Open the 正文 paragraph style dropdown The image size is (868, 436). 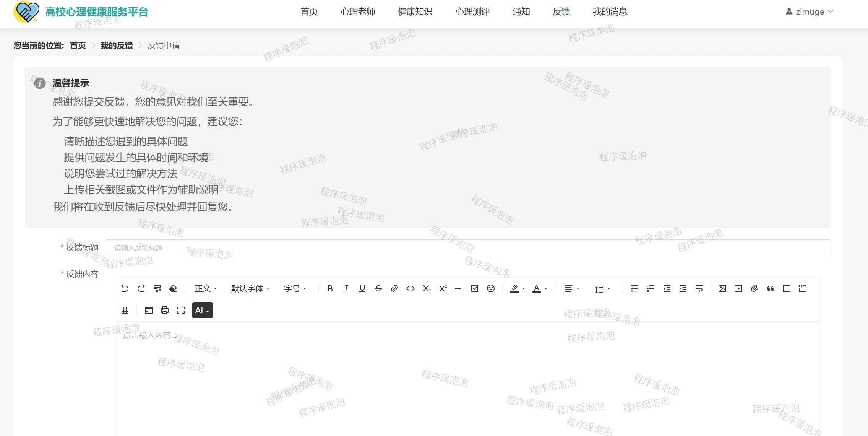point(206,288)
